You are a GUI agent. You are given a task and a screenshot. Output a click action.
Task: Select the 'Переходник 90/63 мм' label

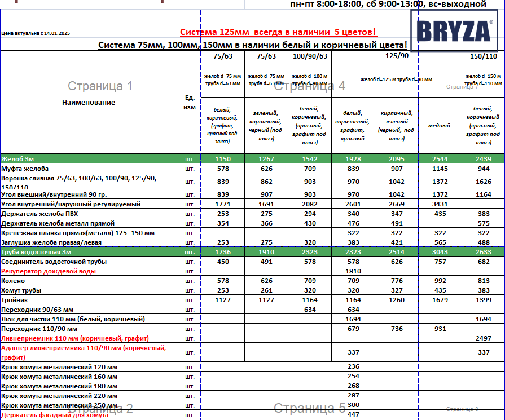(x=37, y=310)
